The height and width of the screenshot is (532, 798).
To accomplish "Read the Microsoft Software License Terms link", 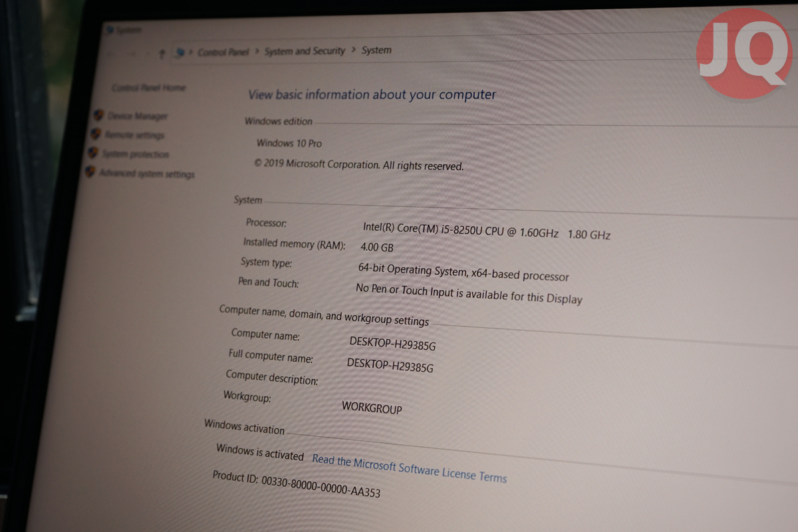I will [410, 469].
